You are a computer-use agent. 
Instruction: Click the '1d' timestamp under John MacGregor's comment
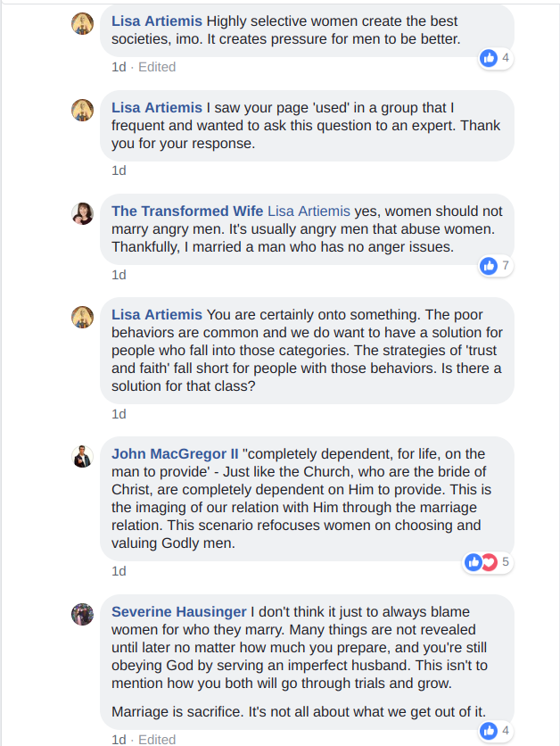pos(119,571)
